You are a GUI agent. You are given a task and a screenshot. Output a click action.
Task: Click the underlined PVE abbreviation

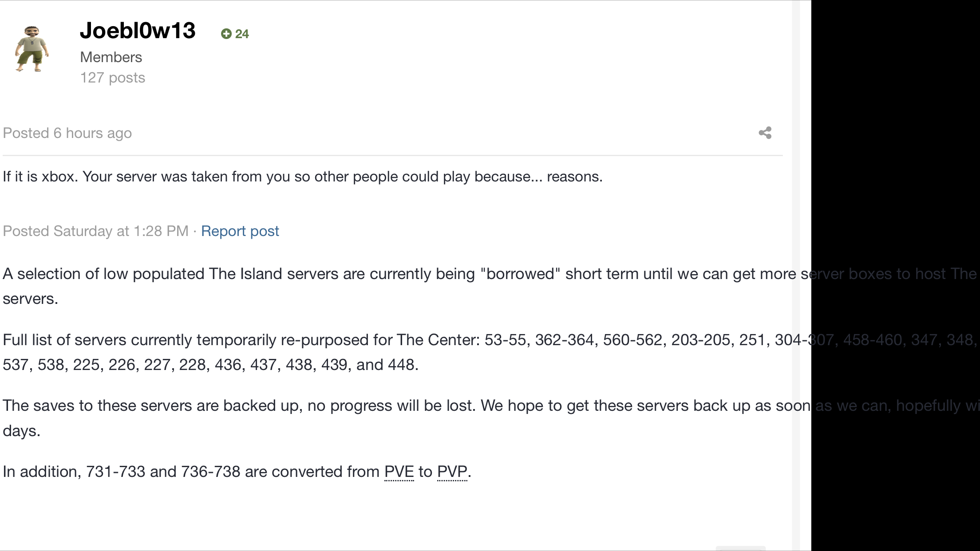(x=399, y=472)
